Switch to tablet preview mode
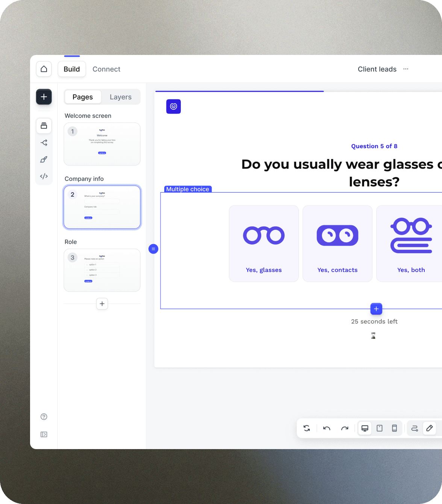This screenshot has width=442, height=504. [380, 428]
